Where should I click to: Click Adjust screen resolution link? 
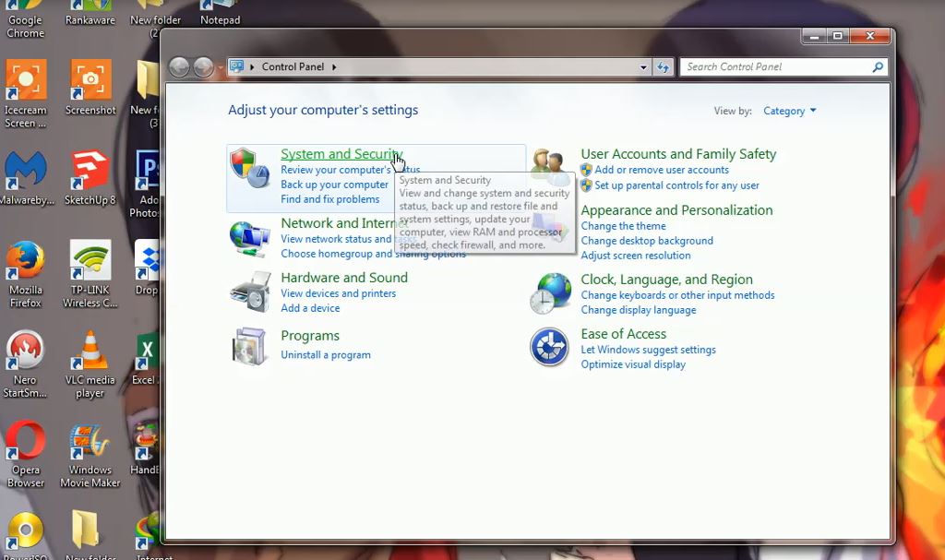click(x=636, y=256)
